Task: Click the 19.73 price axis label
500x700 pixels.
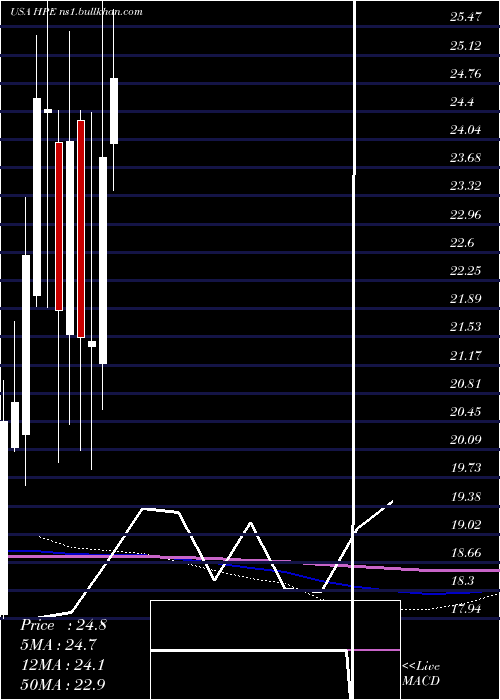Action: pos(466,468)
